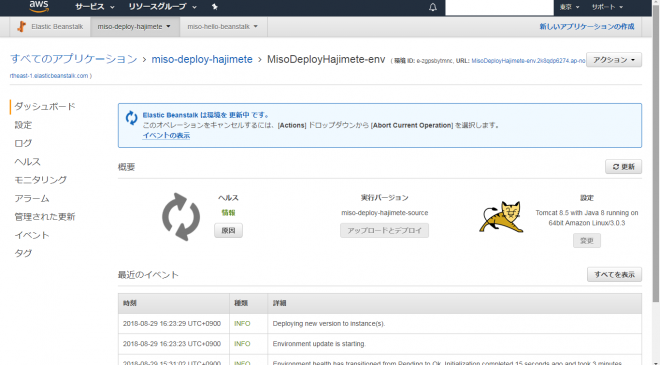Open the miso-hello-beanstalk application dropdown
The height and width of the screenshot is (365, 660).
[223, 27]
